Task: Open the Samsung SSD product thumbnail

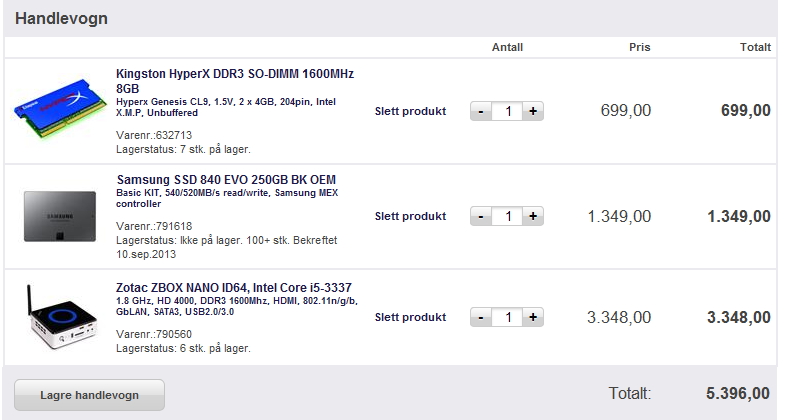Action: (59, 216)
